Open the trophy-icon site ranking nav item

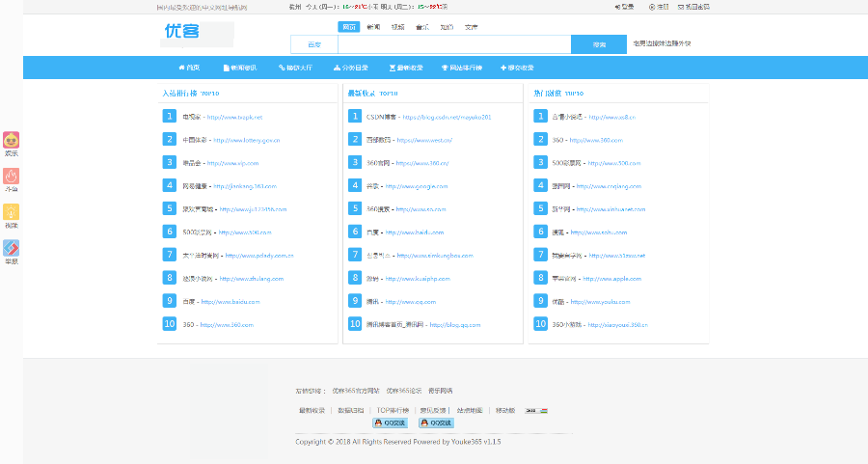coord(462,68)
